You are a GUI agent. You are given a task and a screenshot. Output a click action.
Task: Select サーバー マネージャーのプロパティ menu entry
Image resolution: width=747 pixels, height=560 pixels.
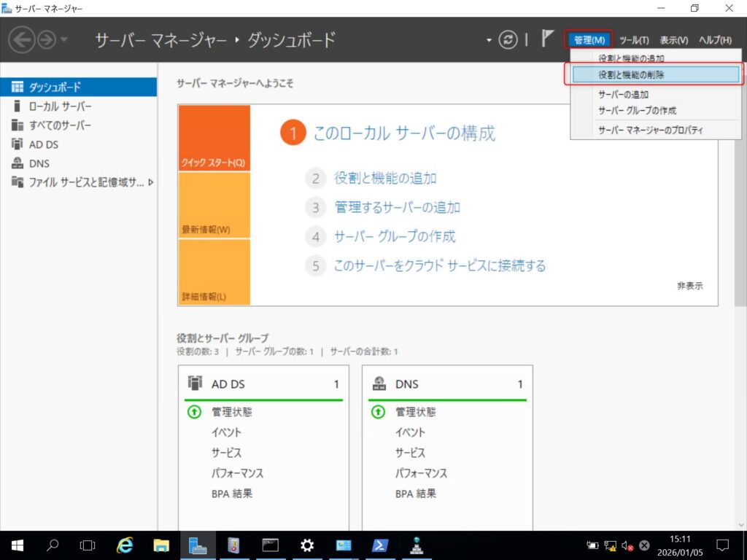coord(650,130)
